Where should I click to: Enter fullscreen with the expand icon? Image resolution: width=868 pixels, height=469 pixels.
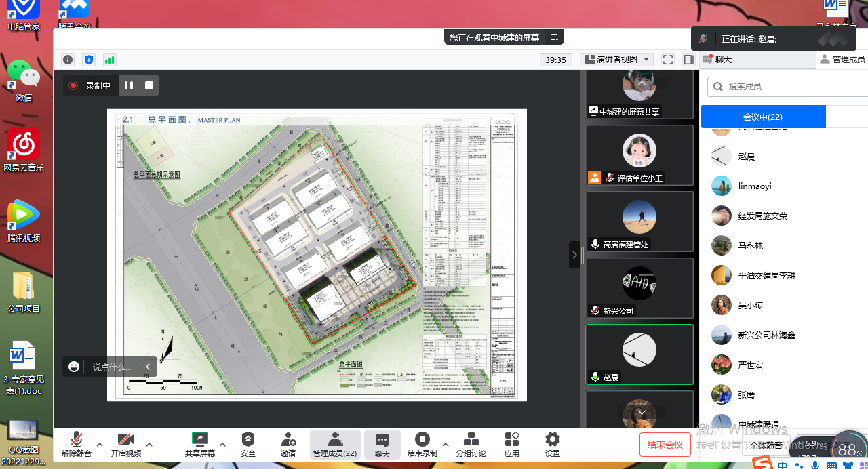tap(668, 60)
